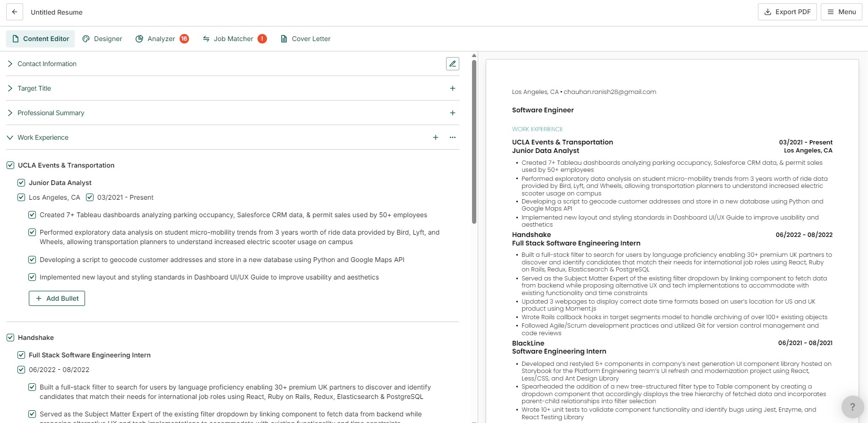Click 06/2021 - 08/2021 date in preview
The width and height of the screenshot is (868, 423).
[805, 343]
